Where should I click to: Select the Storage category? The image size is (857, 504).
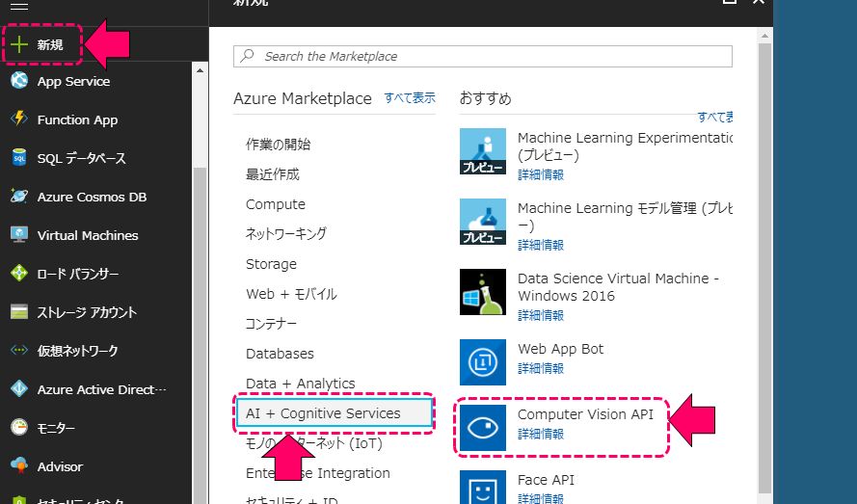(271, 264)
